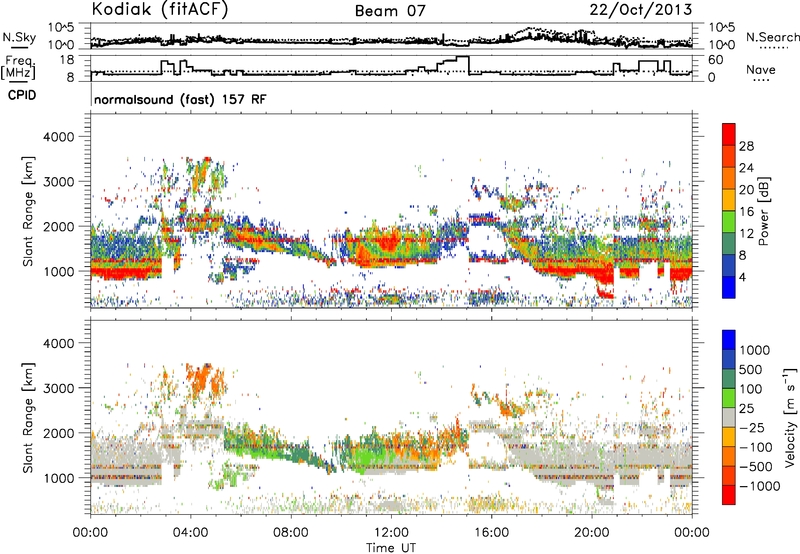Click the "28" label on the power colorbar
Viewport: 800px width, 554px height.
[746, 146]
